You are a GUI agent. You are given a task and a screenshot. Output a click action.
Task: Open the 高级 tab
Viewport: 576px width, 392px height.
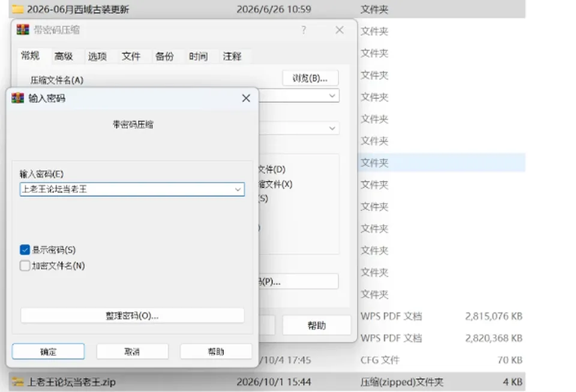[x=64, y=56]
